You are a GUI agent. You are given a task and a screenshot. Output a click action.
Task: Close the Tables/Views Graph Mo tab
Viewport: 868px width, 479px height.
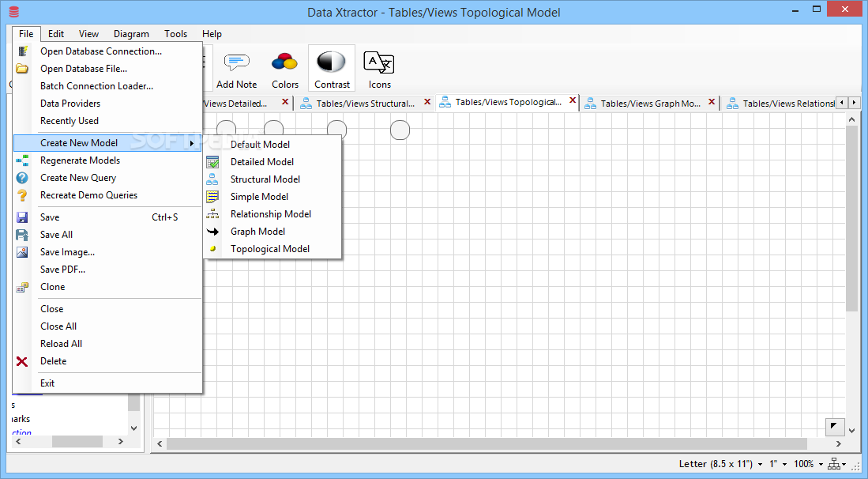pyautogui.click(x=712, y=102)
